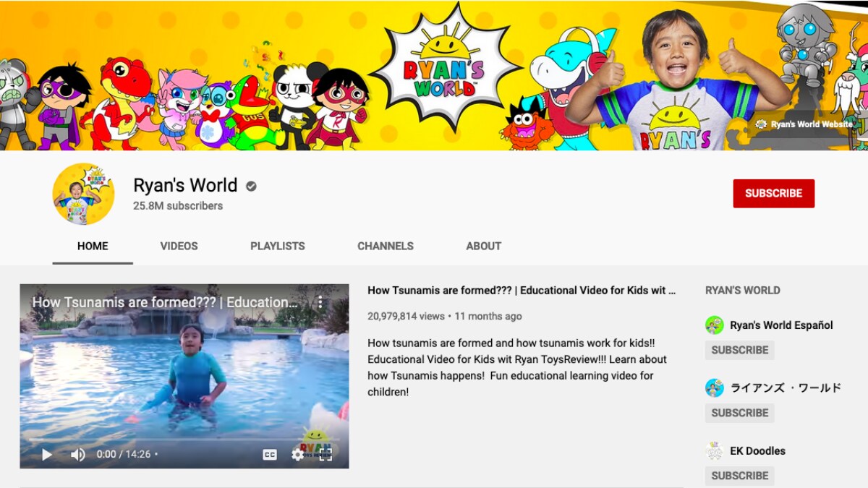Go to the Channels tab

coord(386,246)
